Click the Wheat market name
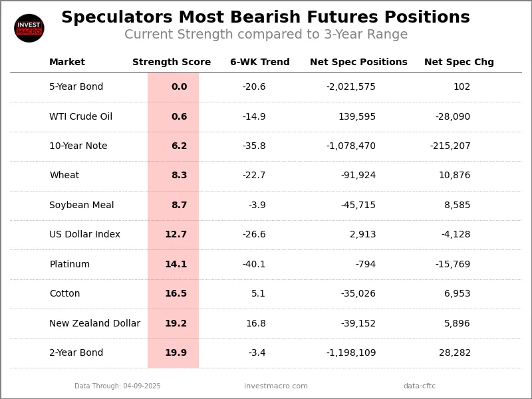The height and width of the screenshot is (399, 532). tap(65, 176)
